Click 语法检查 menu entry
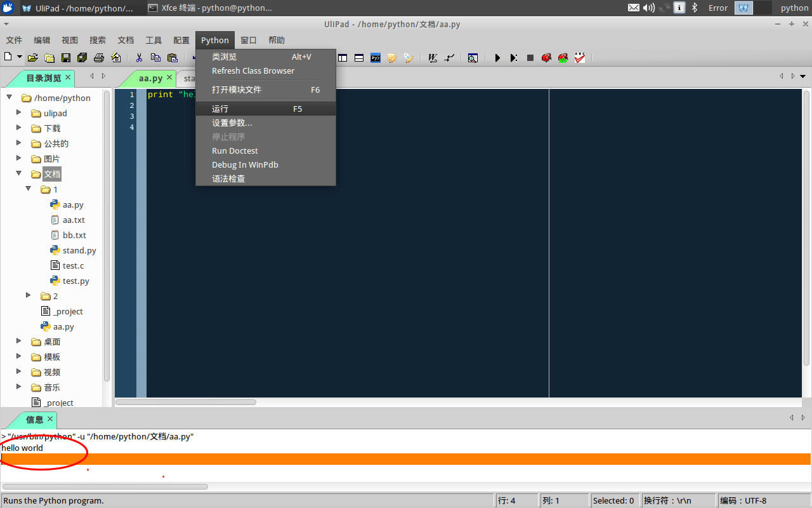The image size is (812, 508). pos(266,178)
